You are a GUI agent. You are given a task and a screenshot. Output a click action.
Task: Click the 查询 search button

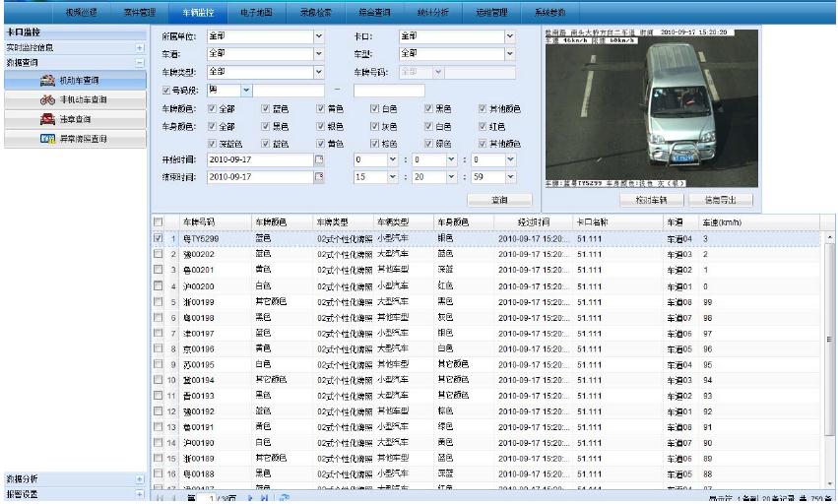pos(499,200)
